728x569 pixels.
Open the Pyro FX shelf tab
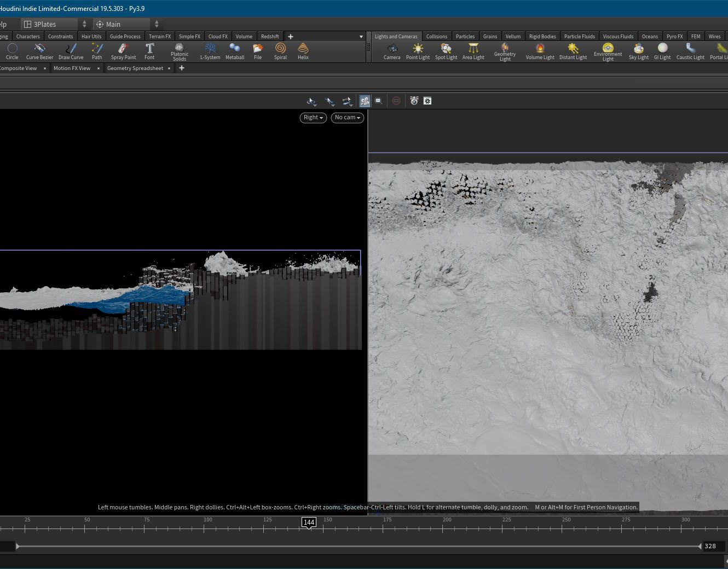click(x=674, y=37)
